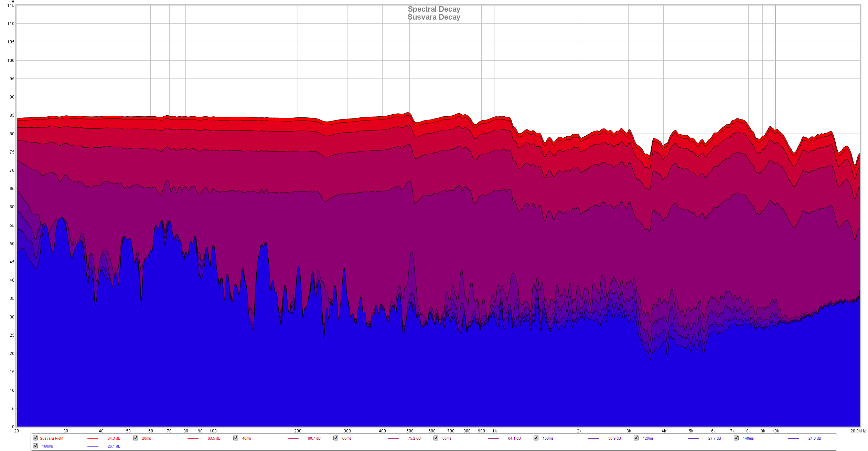
Task: Hide the 140ms decay slice
Action: pos(736,438)
